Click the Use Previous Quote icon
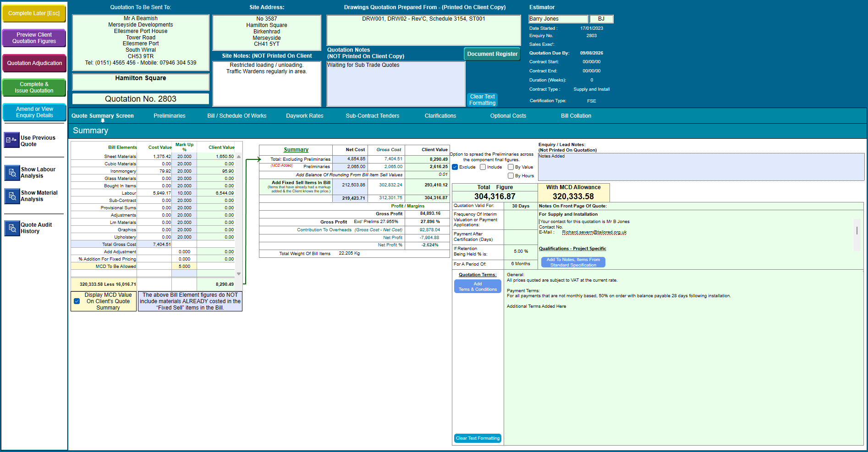 coord(12,140)
